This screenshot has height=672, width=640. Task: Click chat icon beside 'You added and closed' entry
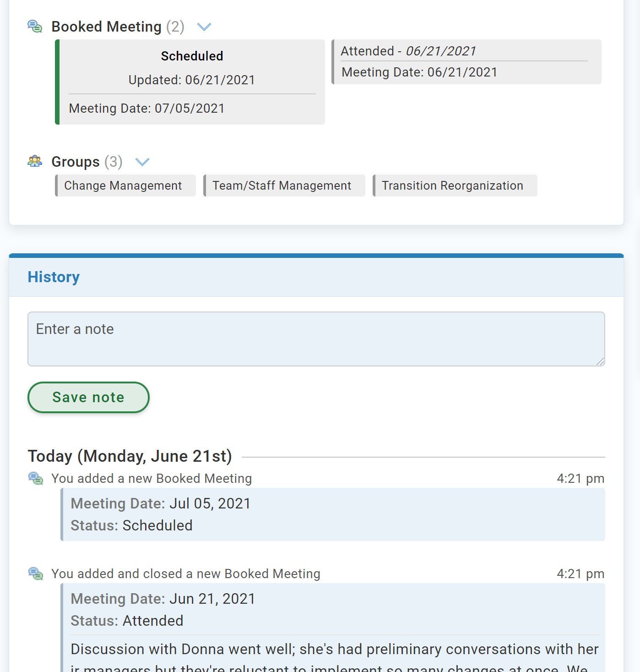coord(36,574)
